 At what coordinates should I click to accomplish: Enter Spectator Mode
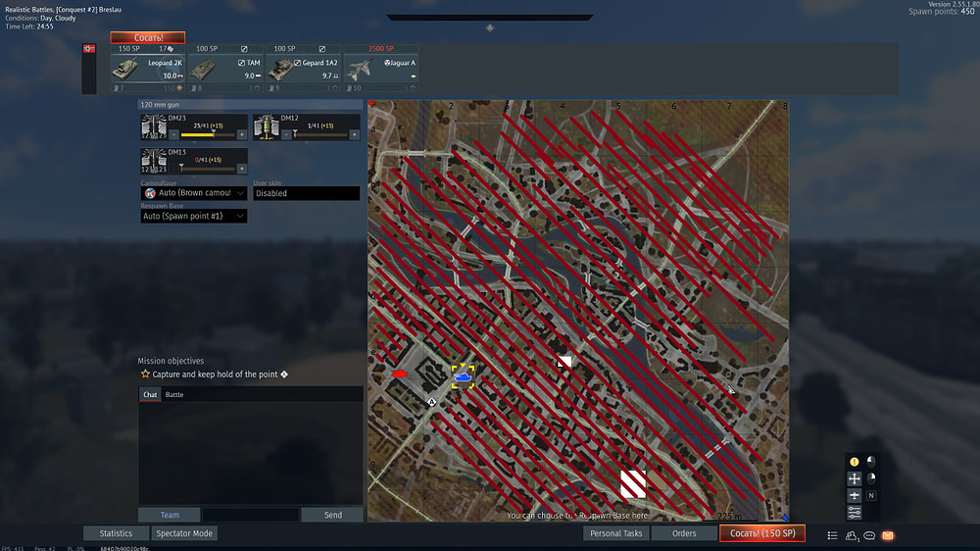[184, 533]
